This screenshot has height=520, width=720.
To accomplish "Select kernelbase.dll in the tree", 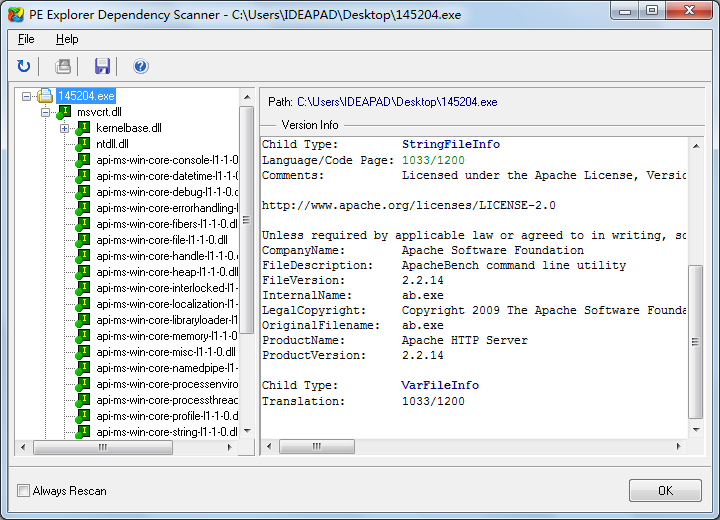I will point(129,128).
